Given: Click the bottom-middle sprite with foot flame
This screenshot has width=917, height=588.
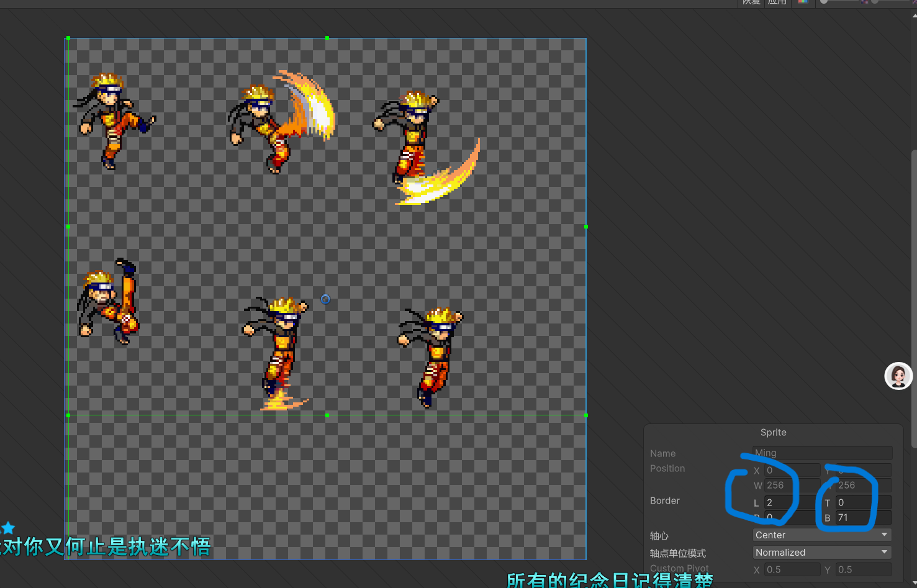Looking at the screenshot, I should point(275,354).
